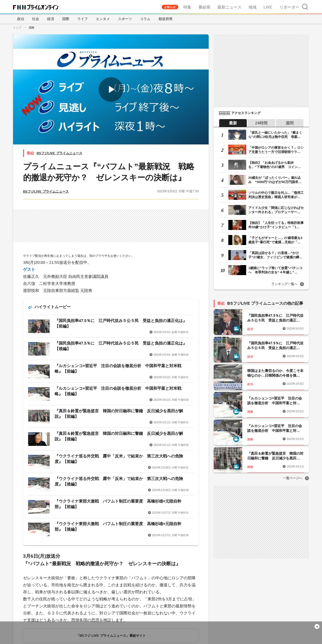Open highlight ルカシェンコ×習近平【後編】 thumbnail
Image resolution: width=322 pixels, height=644 pixels.
[39, 394]
